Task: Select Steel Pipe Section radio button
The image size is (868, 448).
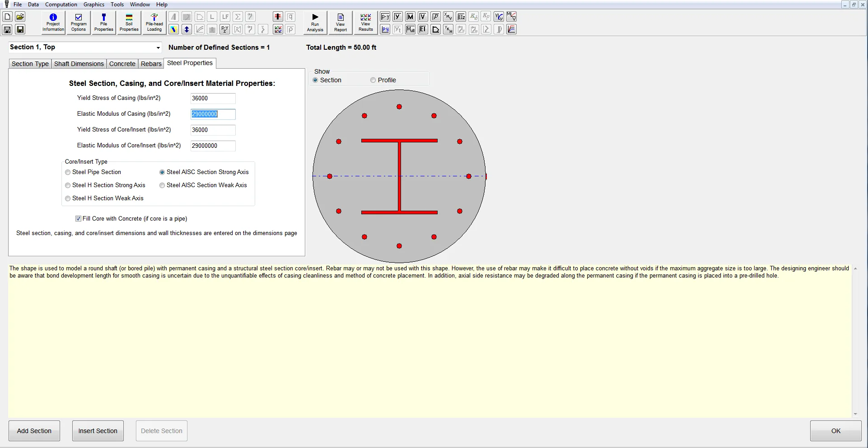Action: 68,172
